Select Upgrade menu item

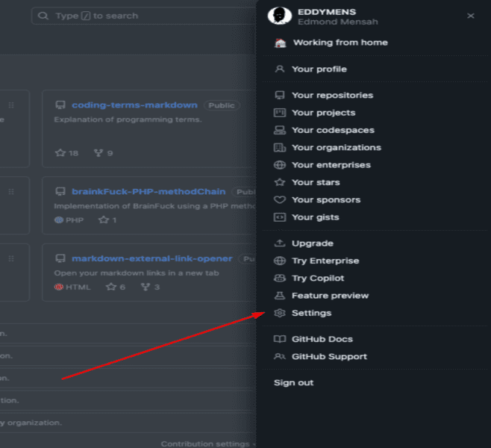coord(313,243)
